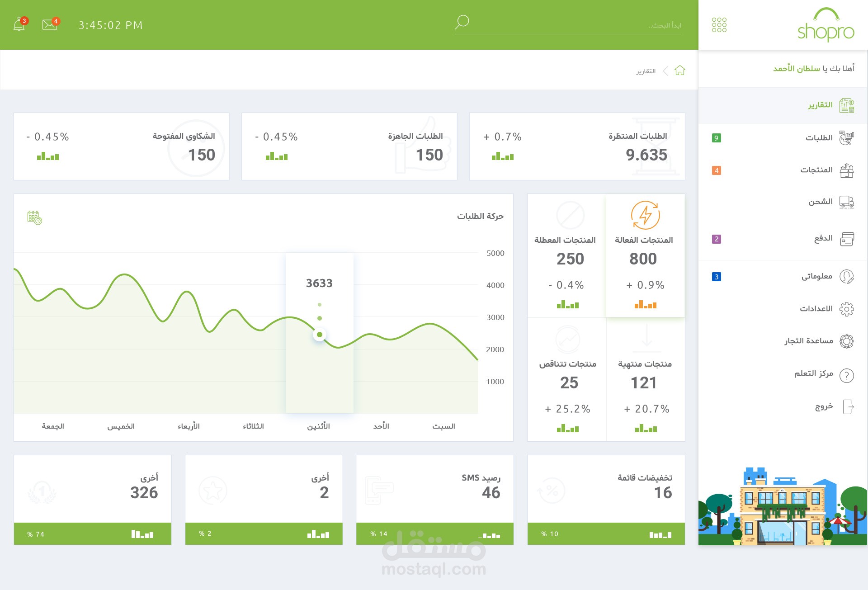Viewport: 868px width, 590px height.
Task: Click the shopro logo
Action: tap(825, 25)
